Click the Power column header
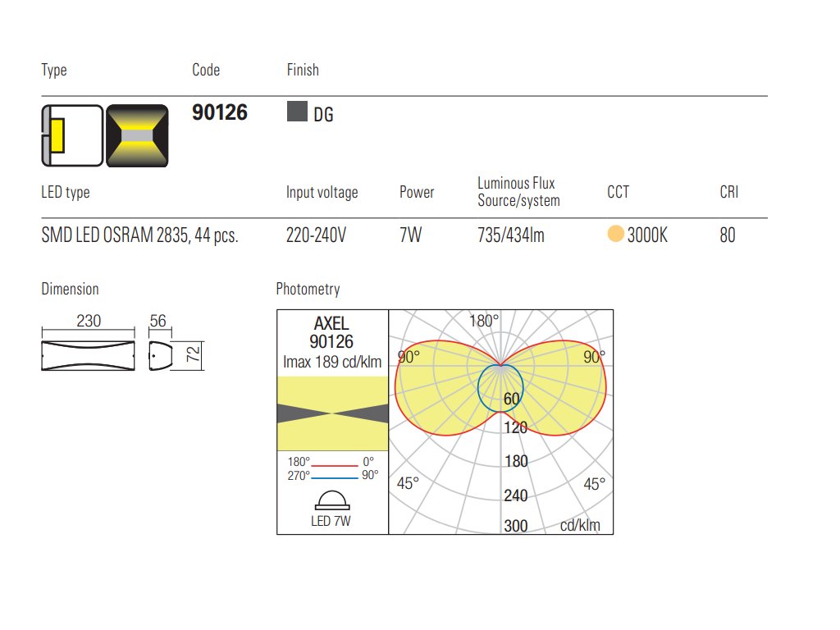The image size is (840, 630). click(x=417, y=192)
